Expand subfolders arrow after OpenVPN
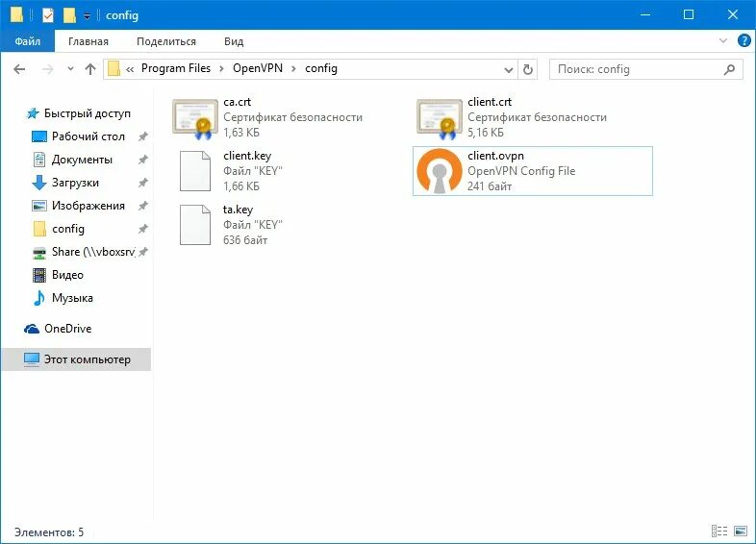The image size is (756, 544). (293, 69)
